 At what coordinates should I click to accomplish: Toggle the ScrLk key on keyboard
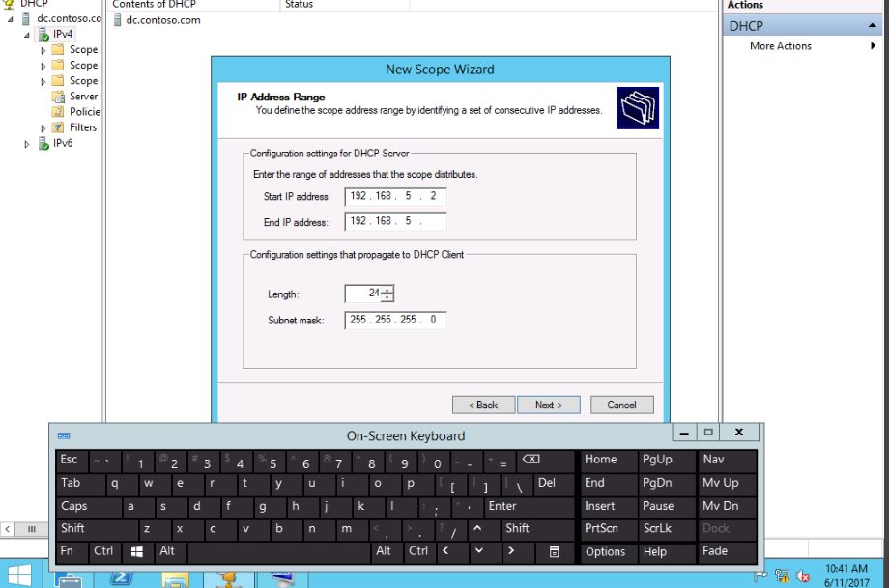657,529
